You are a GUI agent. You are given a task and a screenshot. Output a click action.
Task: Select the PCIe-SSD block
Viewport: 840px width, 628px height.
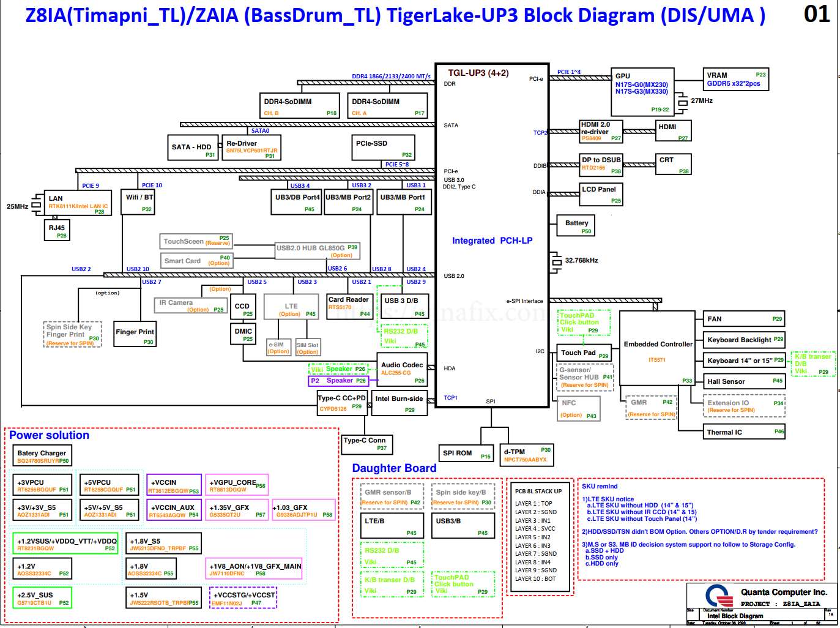[x=384, y=148]
